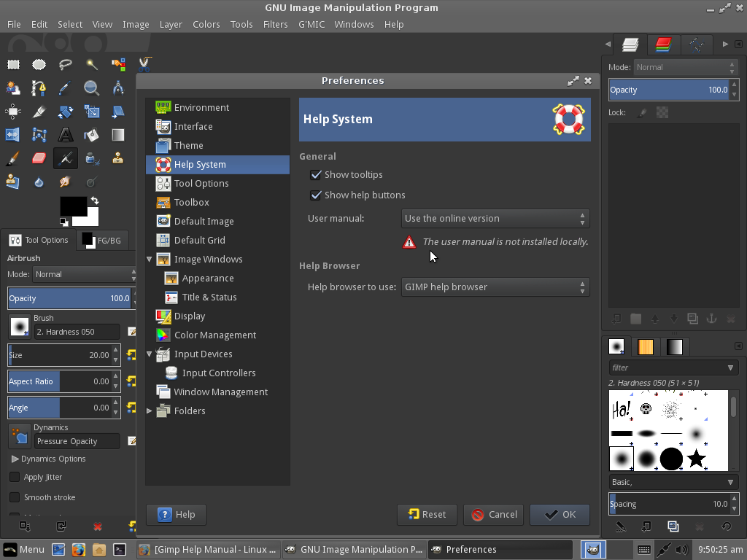The height and width of the screenshot is (560, 747).
Task: Open the Filters menu
Action: click(275, 24)
